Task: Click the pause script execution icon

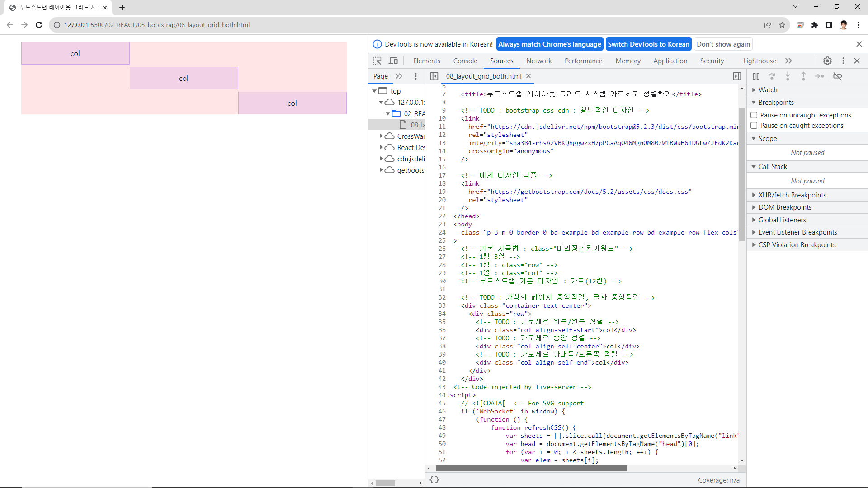Action: [756, 76]
